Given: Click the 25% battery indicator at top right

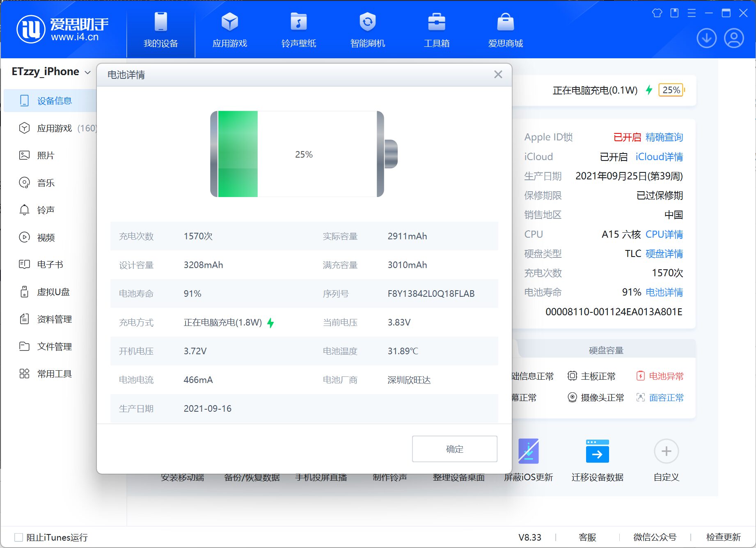Looking at the screenshot, I should (671, 90).
